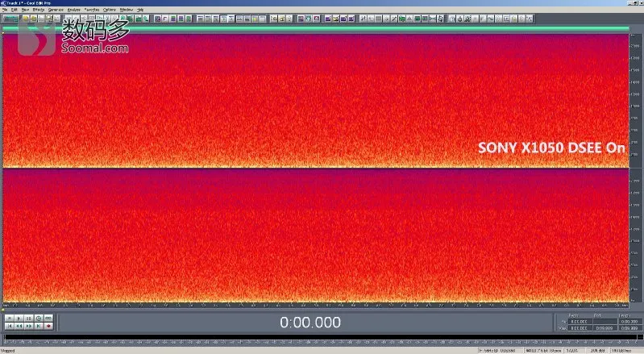Open the Favorites menu
Viewport: 644px width, 354px height.
(x=91, y=10)
